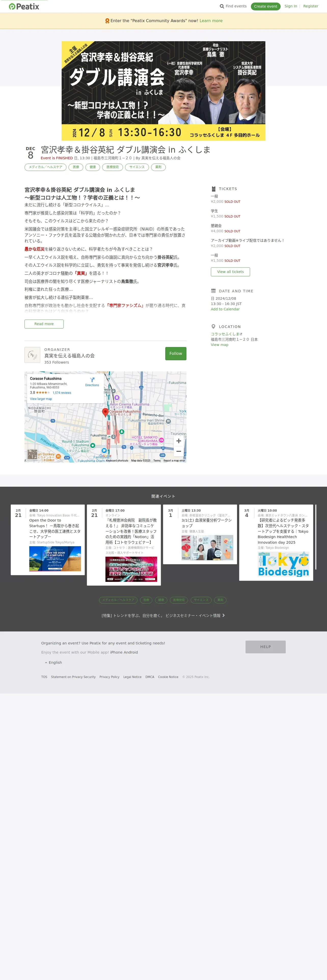This screenshot has width=327, height=980.
Task: Click the red Corasse Fukushima map pin
Action: click(x=105, y=413)
